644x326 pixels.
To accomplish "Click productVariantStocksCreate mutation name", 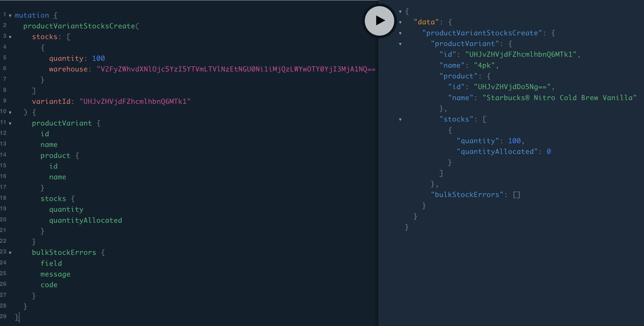I will [79, 26].
